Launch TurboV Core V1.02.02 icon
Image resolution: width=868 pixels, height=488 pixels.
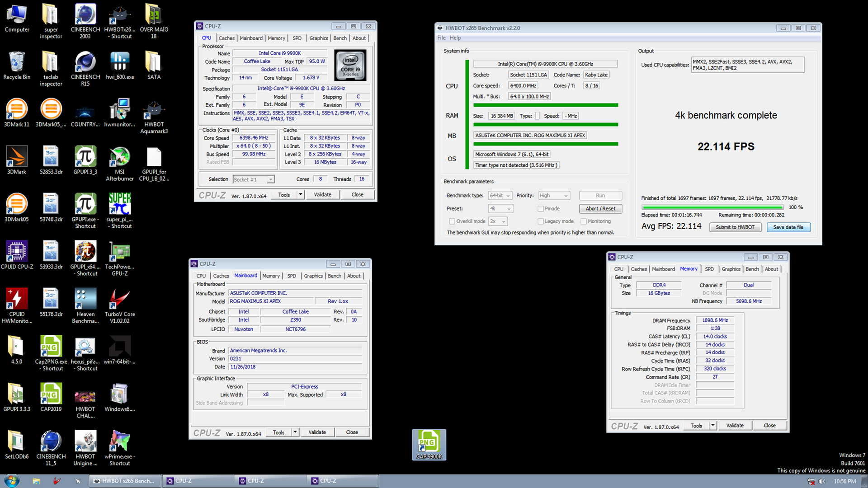119,306
